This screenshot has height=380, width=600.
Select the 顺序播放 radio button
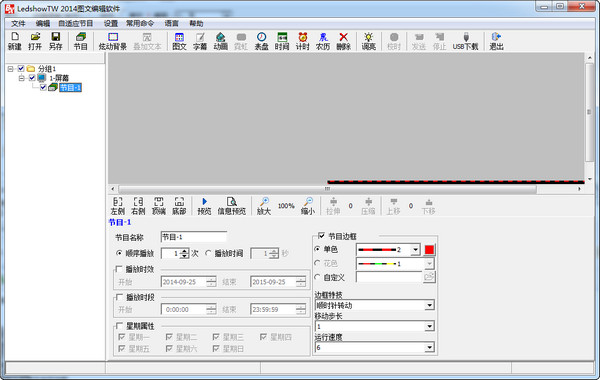pyautogui.click(x=119, y=253)
